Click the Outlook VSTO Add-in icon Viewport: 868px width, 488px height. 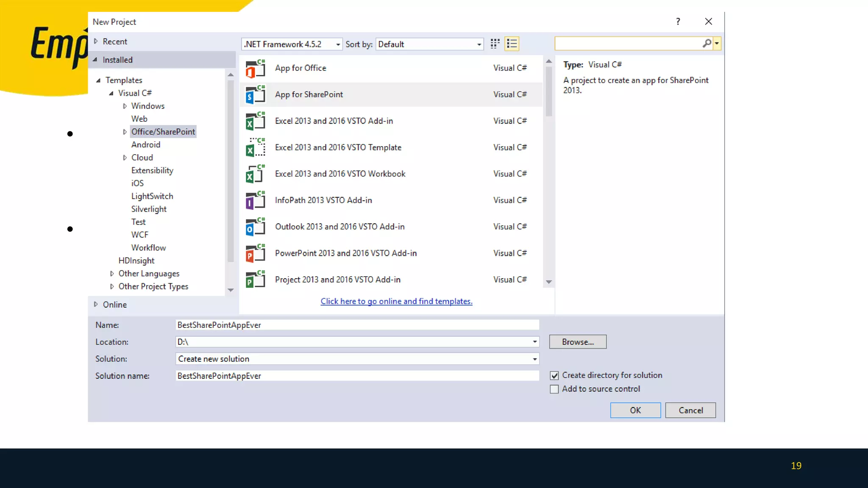click(x=256, y=227)
